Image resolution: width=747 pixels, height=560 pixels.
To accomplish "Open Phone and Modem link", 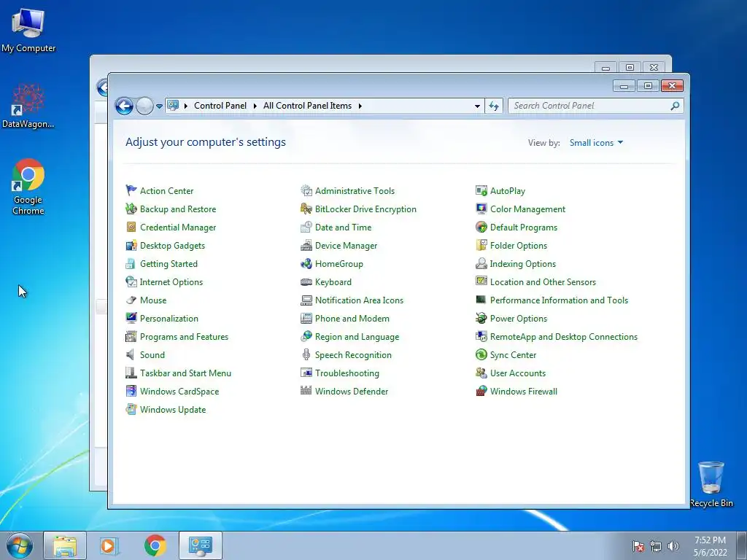I will (x=352, y=319).
